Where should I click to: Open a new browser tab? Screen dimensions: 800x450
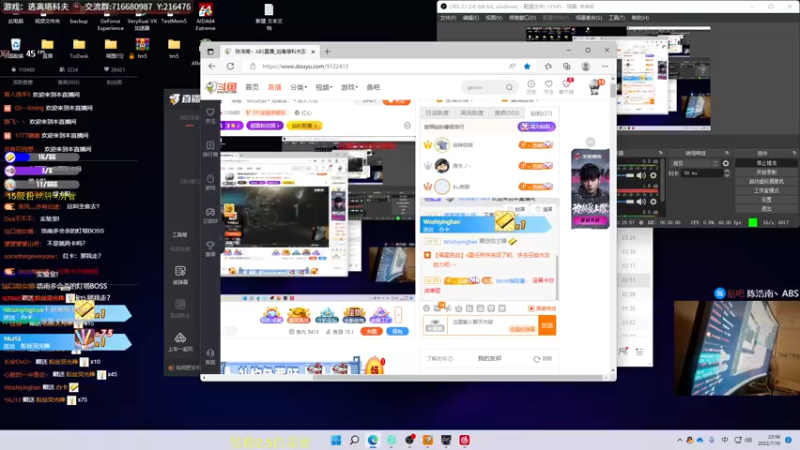click(x=327, y=52)
